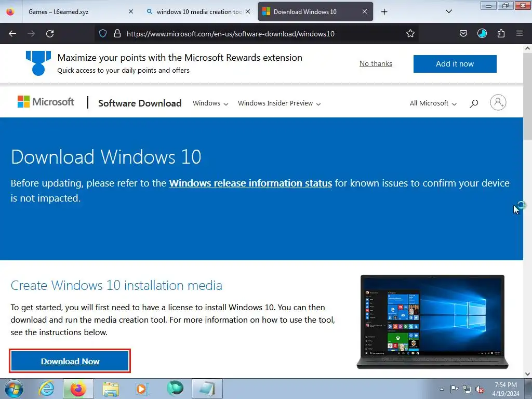Screen dimensions: 532x399
Task: Click the site security padlock icon
Action: pyautogui.click(x=117, y=33)
